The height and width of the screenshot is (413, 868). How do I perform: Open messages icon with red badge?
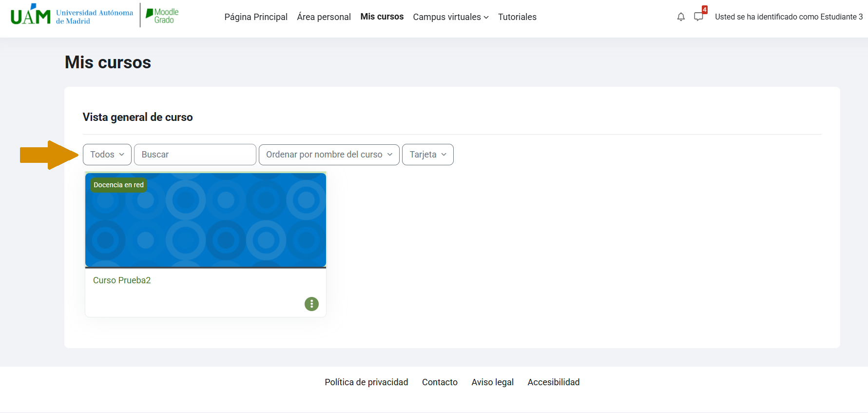pos(699,17)
